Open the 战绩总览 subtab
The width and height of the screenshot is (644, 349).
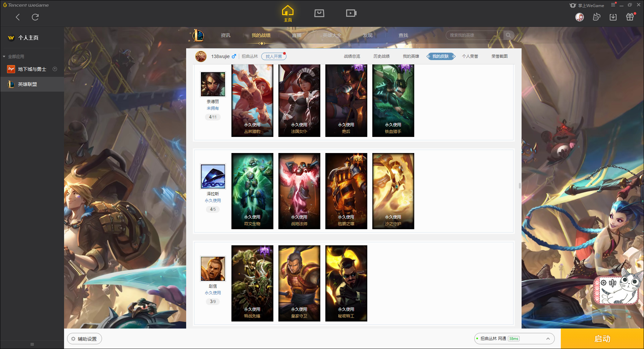[352, 56]
